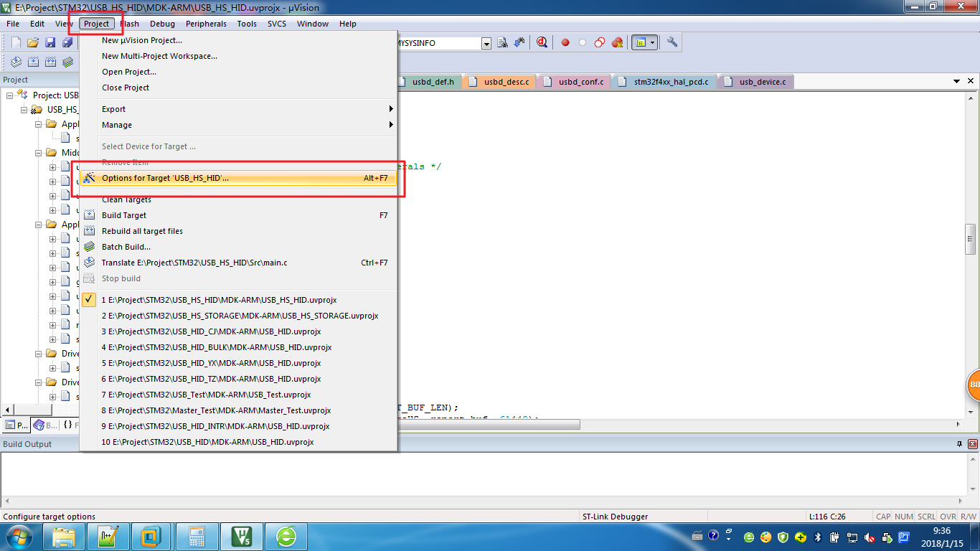Click the Save All toolbar icon

[x=67, y=43]
